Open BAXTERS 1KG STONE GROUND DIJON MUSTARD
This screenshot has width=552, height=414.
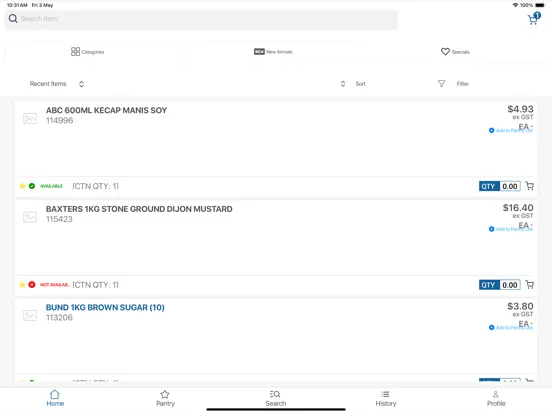139,209
